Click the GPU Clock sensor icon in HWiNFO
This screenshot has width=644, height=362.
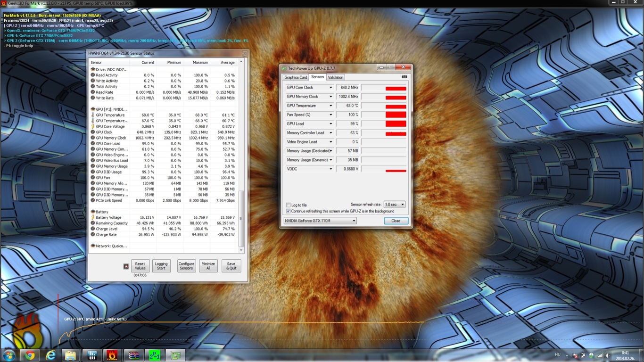[x=92, y=132]
